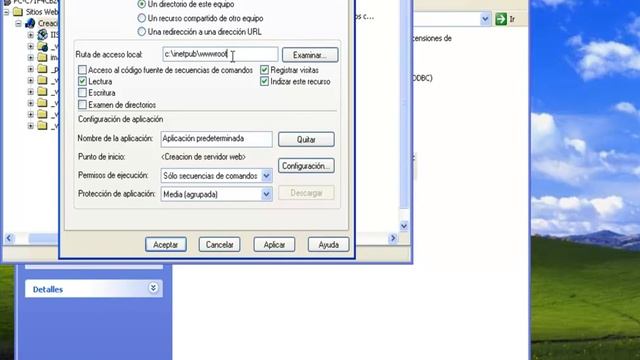This screenshot has height=360, width=640.
Task: Click the IIS globe icon in tree
Action: tap(42, 35)
